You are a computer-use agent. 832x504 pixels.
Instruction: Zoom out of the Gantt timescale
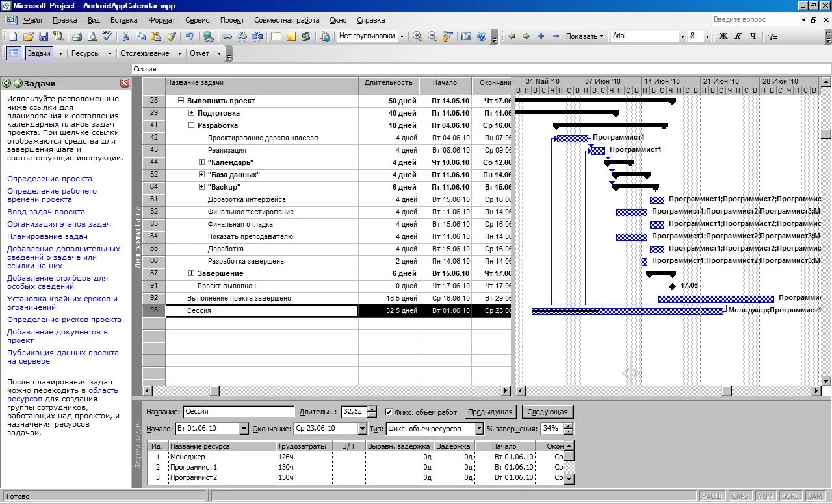click(x=432, y=36)
